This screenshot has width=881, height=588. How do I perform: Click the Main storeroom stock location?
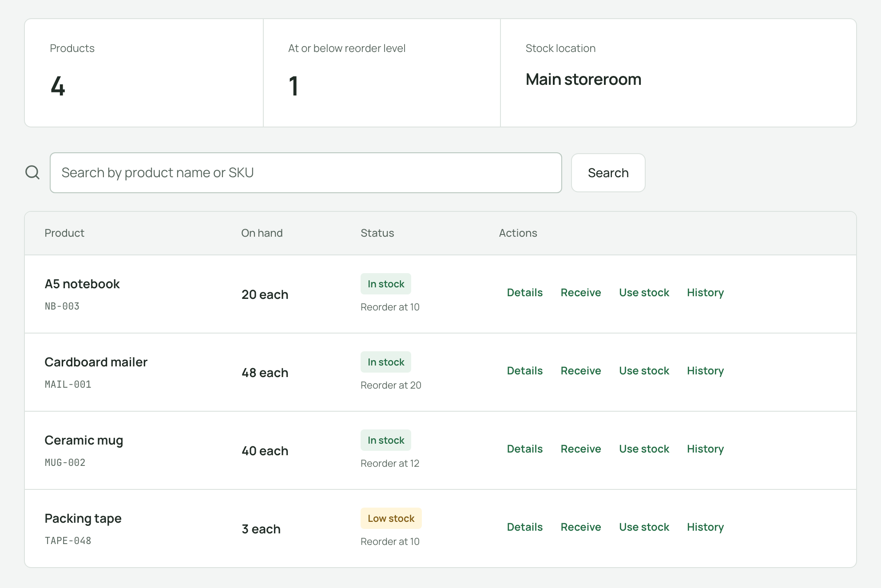click(583, 79)
